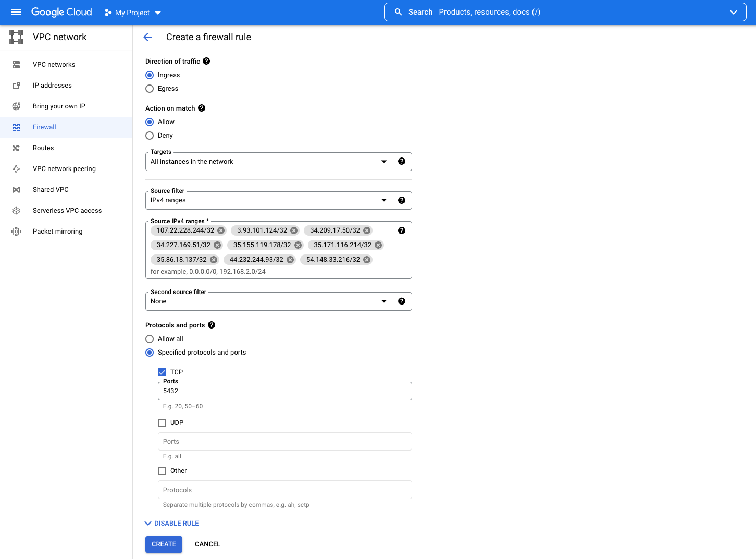The image size is (756, 559).
Task: Enable the UDP protocol checkbox
Action: point(162,422)
